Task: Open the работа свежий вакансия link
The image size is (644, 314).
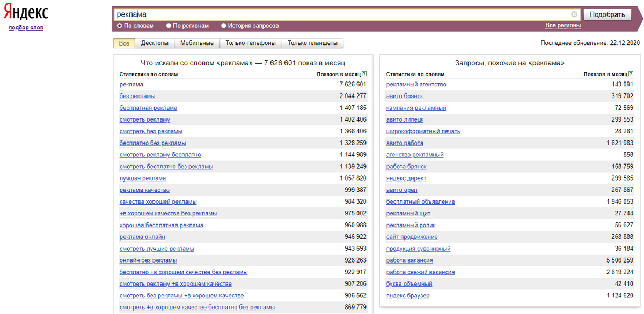Action: tap(420, 272)
